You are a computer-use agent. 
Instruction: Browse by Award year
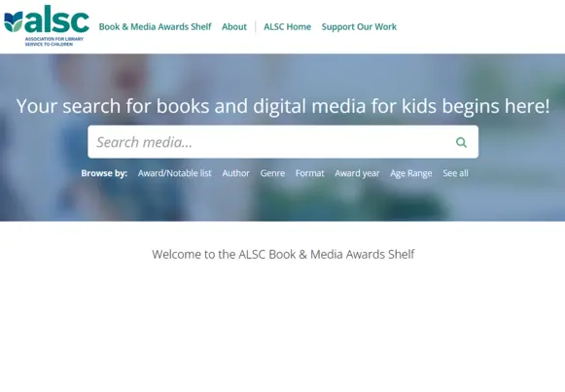click(357, 173)
